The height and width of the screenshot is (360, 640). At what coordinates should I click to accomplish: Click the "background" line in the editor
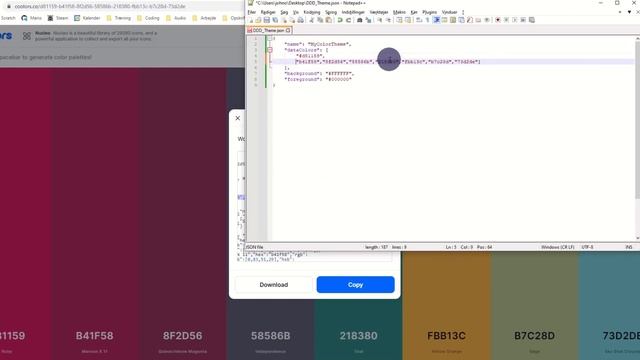[x=319, y=73]
